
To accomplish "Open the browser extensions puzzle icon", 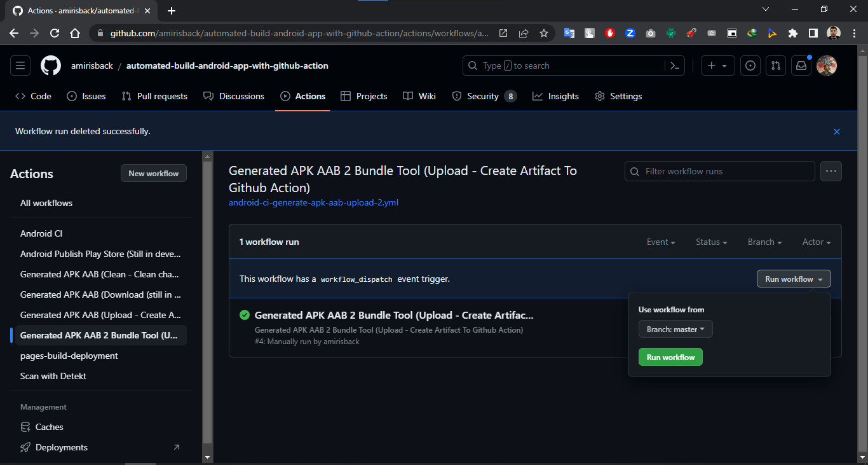I will coord(792,33).
